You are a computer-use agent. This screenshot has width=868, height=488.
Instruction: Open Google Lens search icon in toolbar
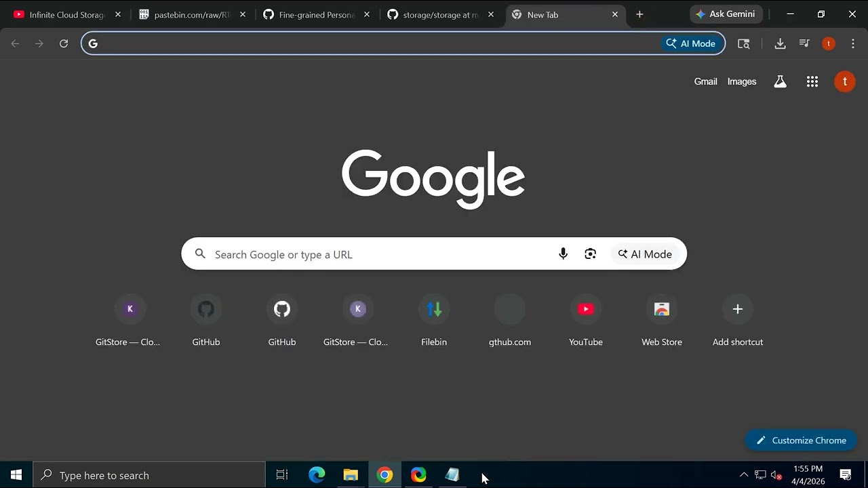pos(744,43)
